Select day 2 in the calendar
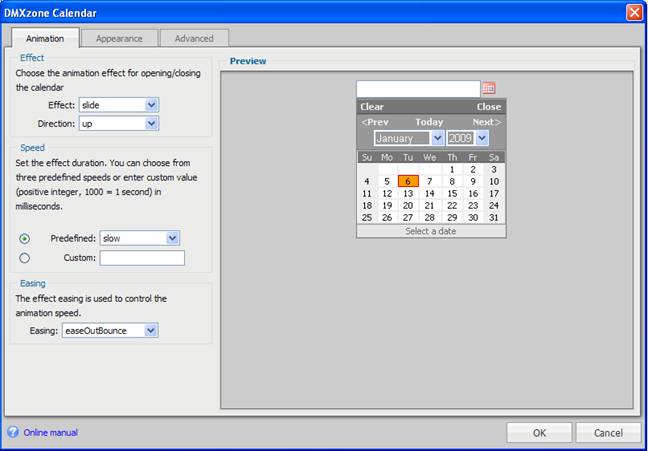The width and height of the screenshot is (648, 451). 473,169
